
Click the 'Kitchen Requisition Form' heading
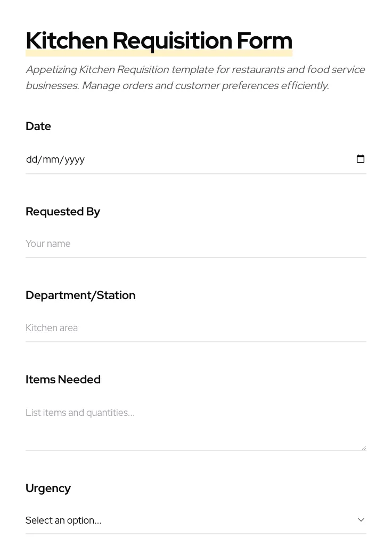tap(159, 41)
